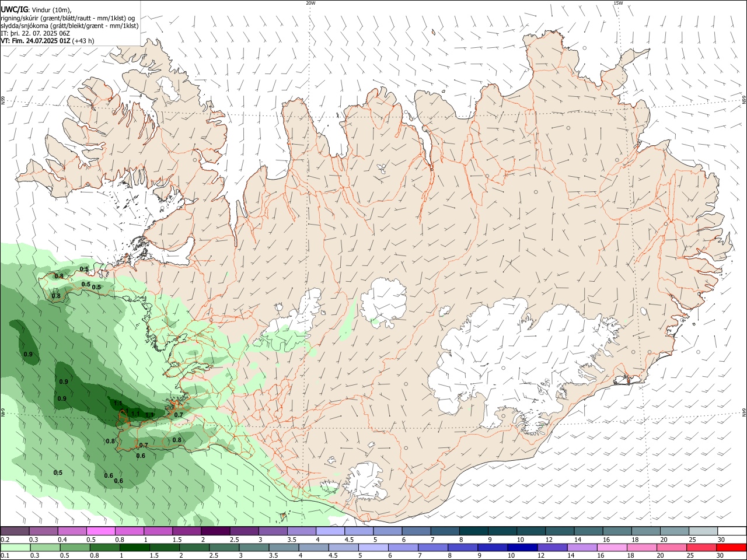The width and height of the screenshot is (747, 560).
Task: Click the green rain-legend swatch labeled 0.8
Action: 104,548
